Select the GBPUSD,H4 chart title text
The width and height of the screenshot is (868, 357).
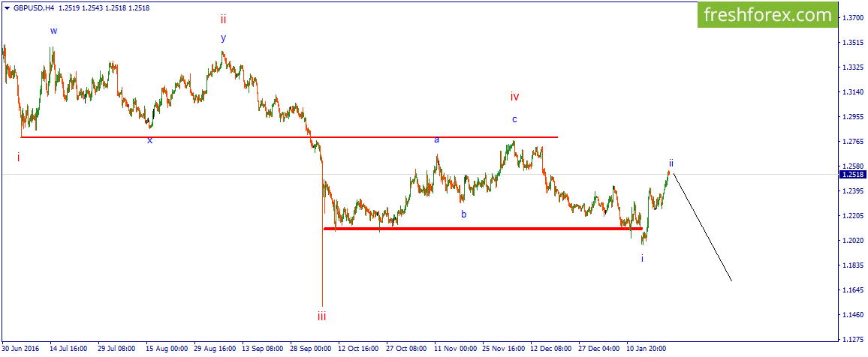[33, 7]
